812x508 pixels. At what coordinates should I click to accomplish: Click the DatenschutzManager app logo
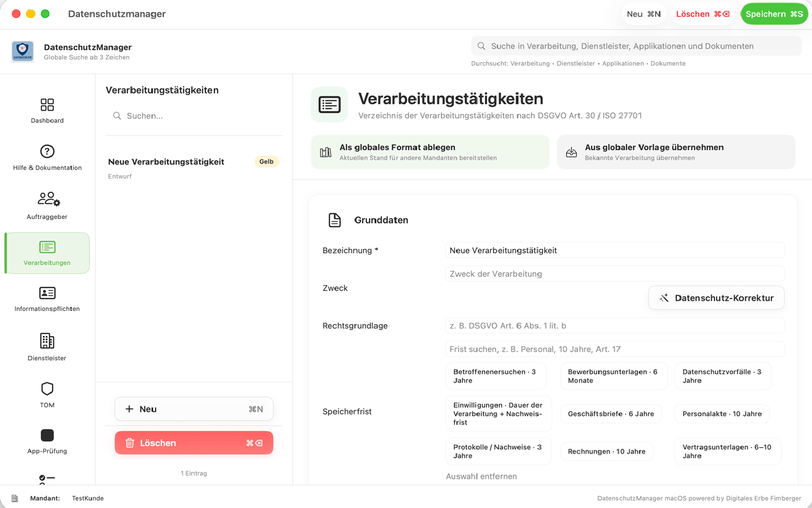23,51
